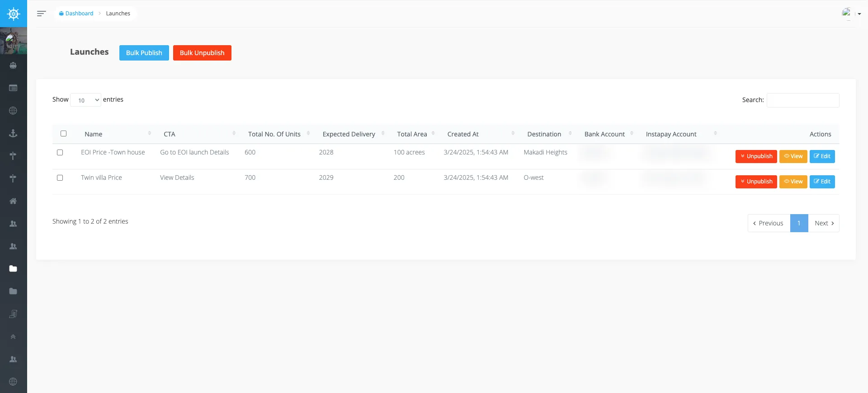
Task: Unpublish the Twin villa Price launch
Action: (x=756, y=182)
